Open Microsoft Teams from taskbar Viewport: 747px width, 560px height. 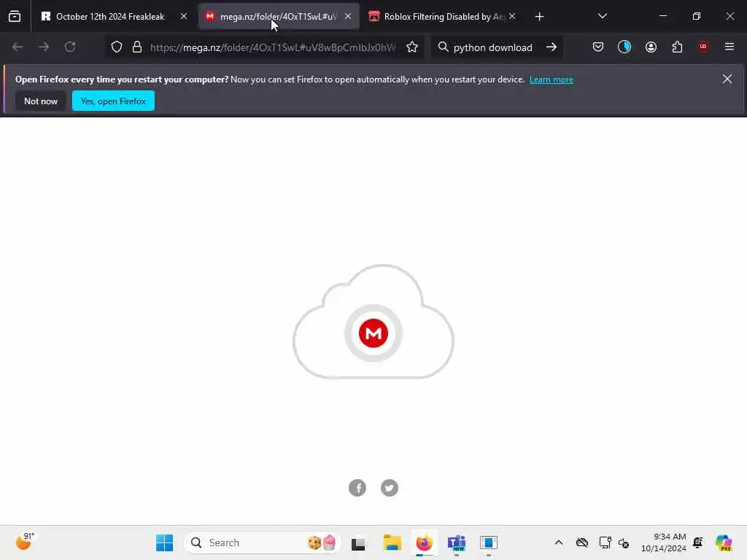(x=457, y=542)
